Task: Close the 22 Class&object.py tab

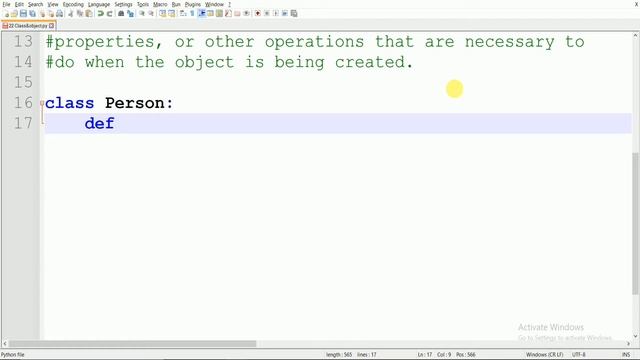Action: (51, 26)
